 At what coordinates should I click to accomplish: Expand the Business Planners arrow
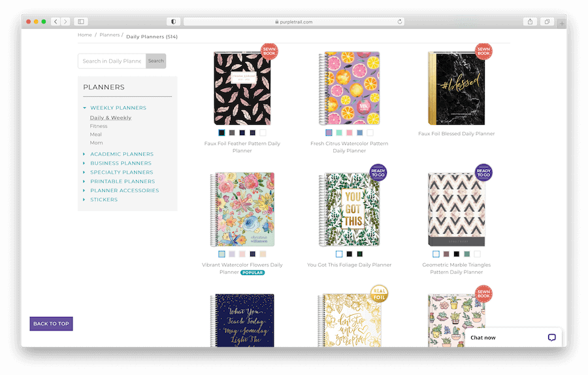point(84,163)
